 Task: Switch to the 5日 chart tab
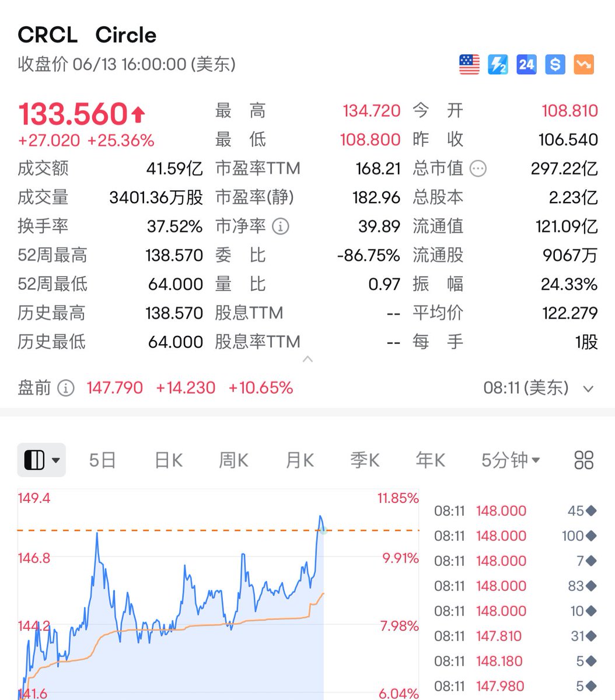pos(102,460)
